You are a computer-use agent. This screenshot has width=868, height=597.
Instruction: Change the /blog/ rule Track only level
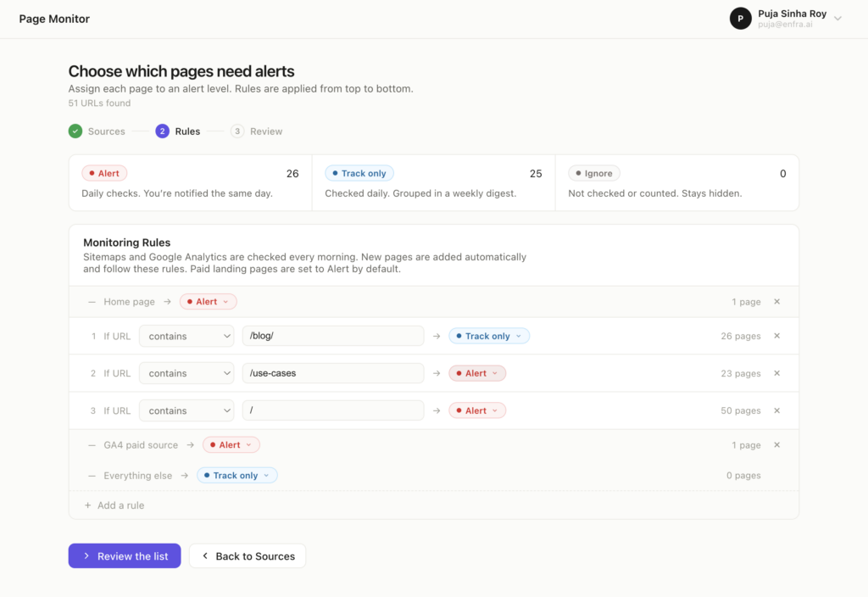(x=489, y=336)
